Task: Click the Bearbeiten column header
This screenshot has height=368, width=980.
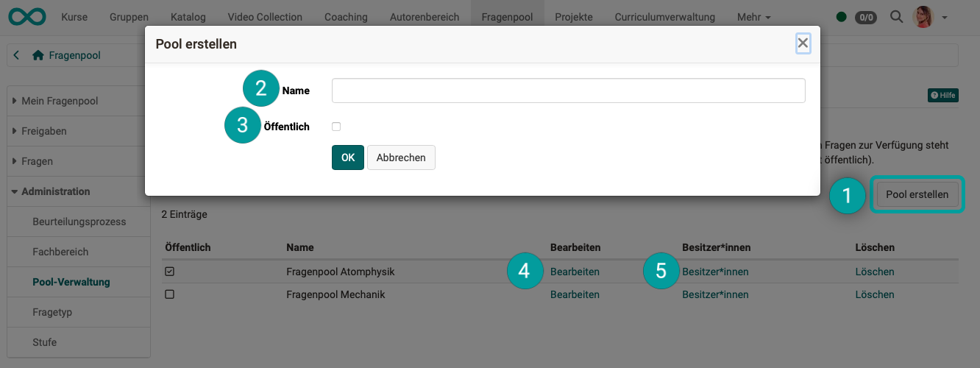Action: click(575, 247)
